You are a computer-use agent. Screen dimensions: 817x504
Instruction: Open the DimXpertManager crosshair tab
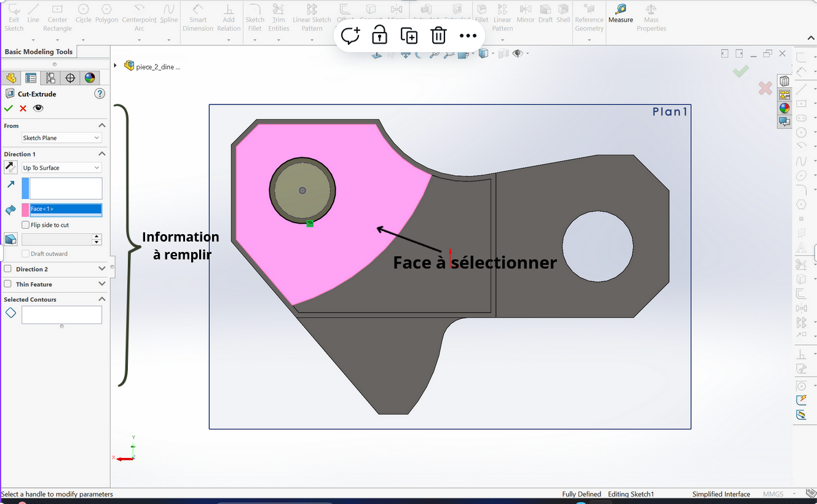[x=70, y=78]
